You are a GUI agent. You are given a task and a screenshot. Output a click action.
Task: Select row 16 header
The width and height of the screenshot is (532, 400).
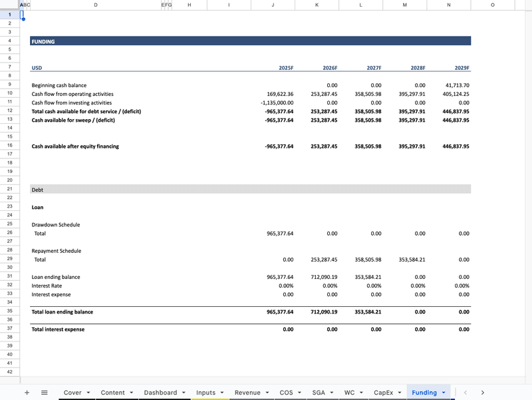click(10, 146)
